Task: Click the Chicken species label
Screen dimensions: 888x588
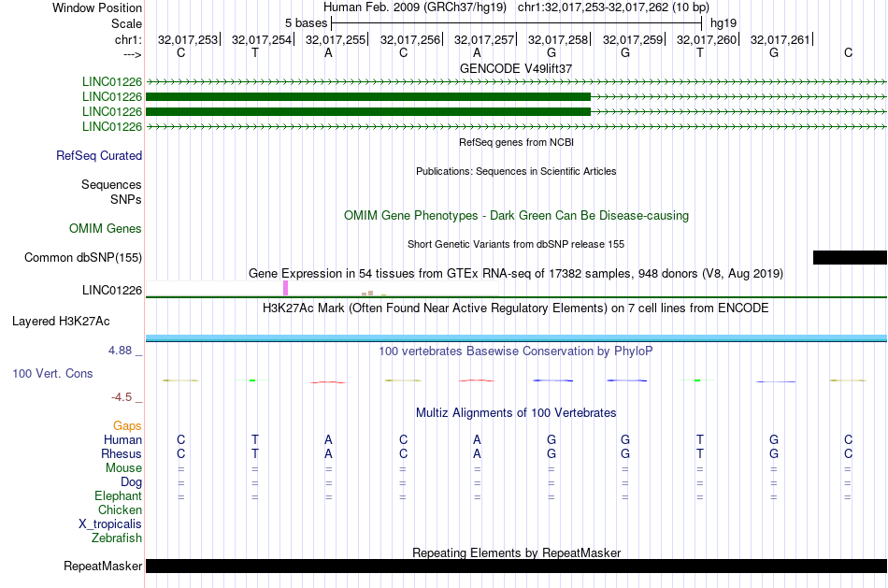Action: tap(120, 510)
